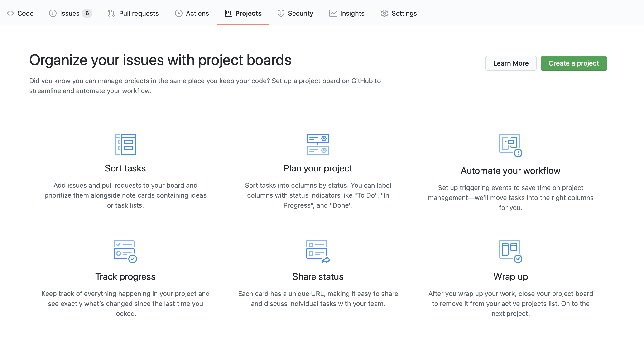Open the repository Settings tab
The image size is (644, 343).
[x=399, y=13]
